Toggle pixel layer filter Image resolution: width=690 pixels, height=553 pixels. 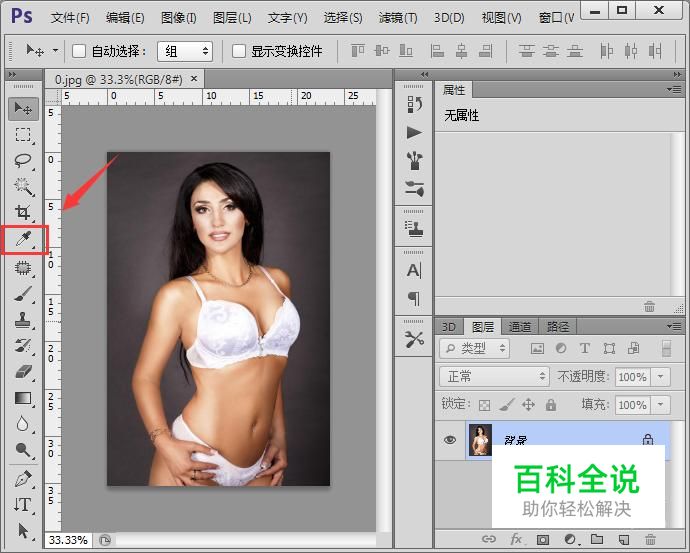(537, 349)
